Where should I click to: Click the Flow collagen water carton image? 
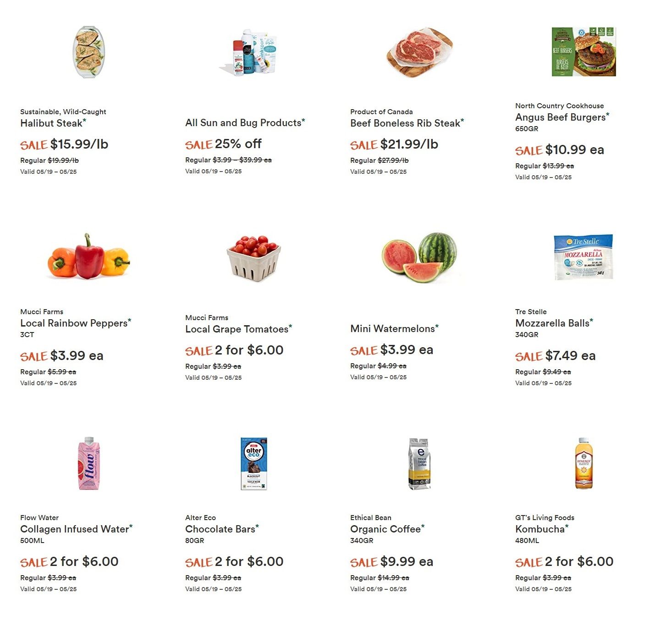coord(89,463)
